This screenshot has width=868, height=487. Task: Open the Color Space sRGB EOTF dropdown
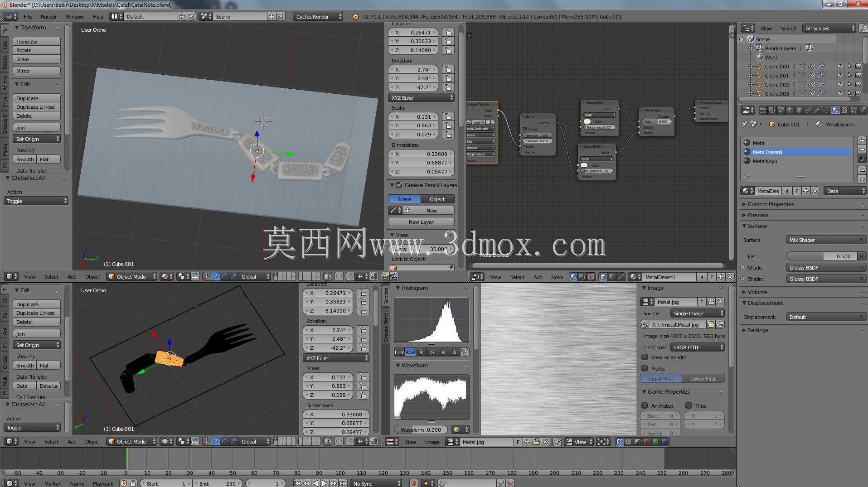coord(698,347)
